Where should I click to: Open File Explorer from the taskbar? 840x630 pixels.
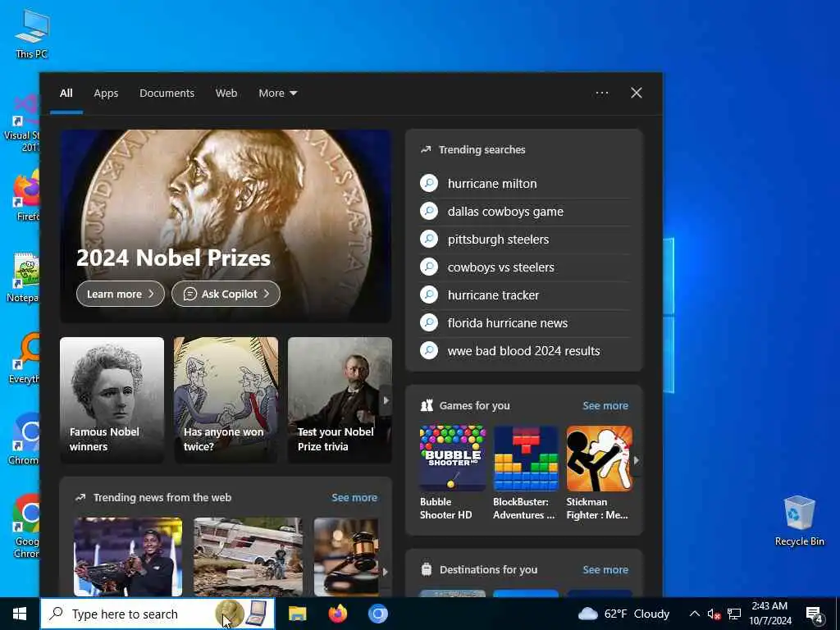tap(297, 614)
